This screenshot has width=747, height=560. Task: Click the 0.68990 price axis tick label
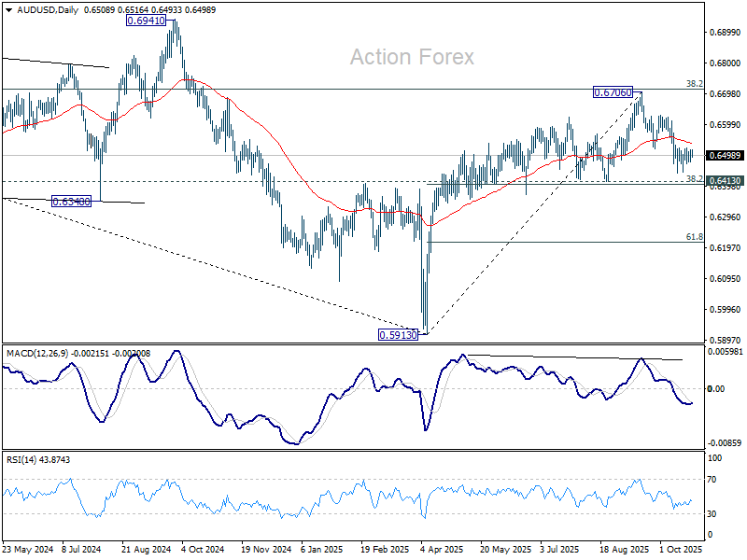tap(725, 32)
